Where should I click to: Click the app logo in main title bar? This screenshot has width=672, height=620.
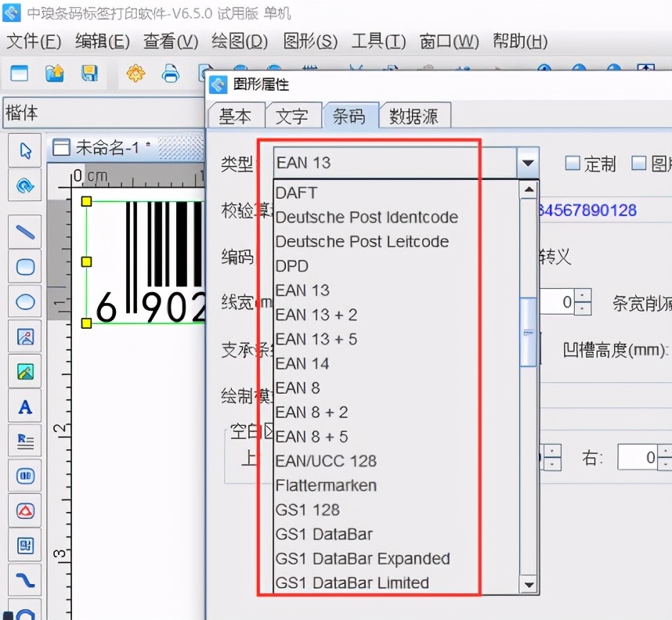(x=12, y=13)
